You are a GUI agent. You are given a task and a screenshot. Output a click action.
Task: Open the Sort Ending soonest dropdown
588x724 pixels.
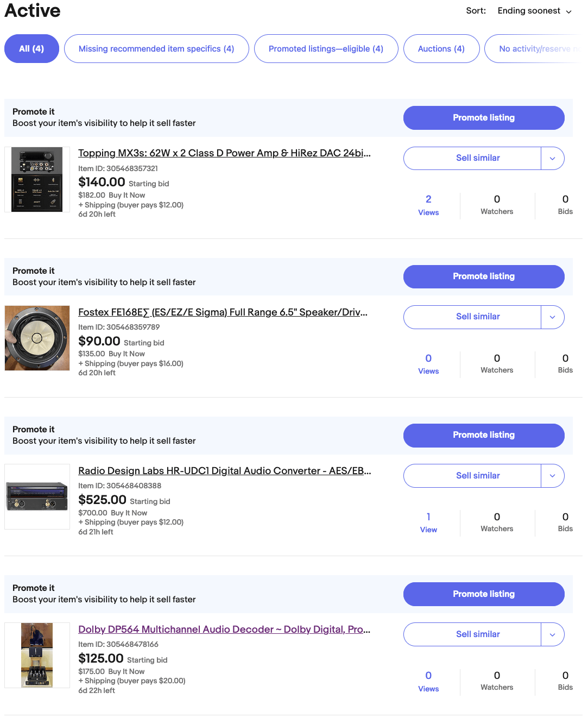point(534,11)
